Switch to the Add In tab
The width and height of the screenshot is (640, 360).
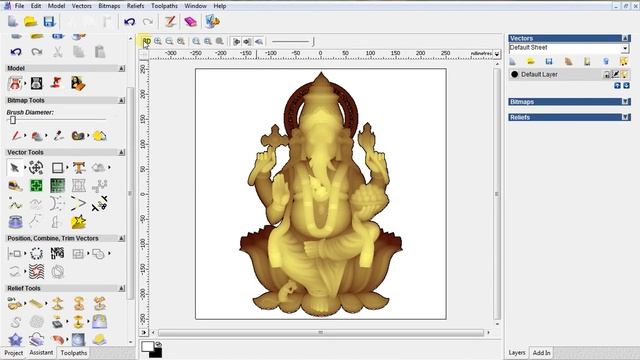pos(542,353)
